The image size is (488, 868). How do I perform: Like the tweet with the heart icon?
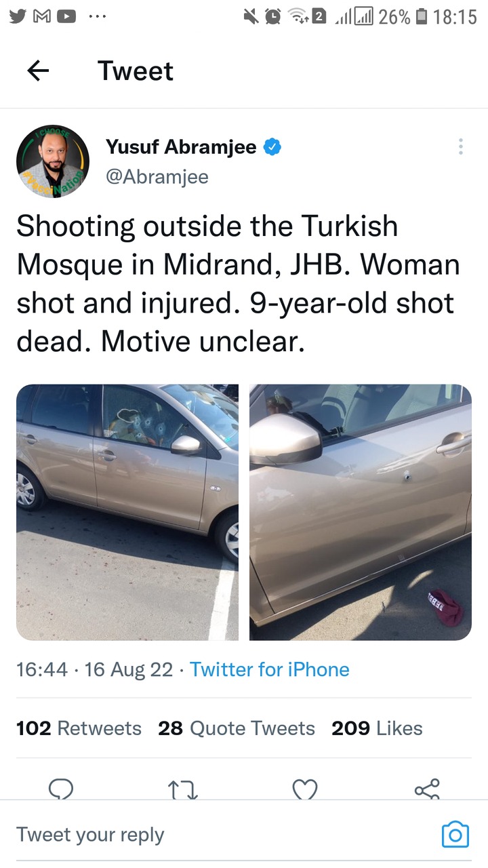[305, 789]
